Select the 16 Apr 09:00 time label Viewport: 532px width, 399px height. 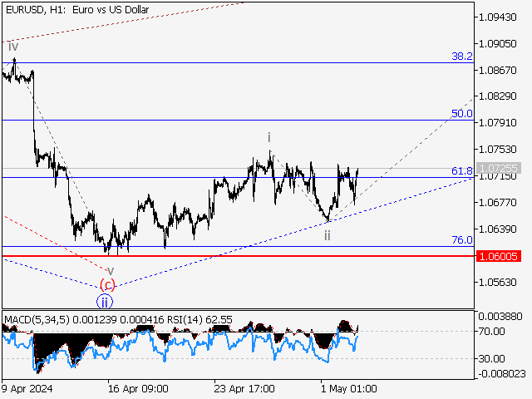pyautogui.click(x=136, y=388)
